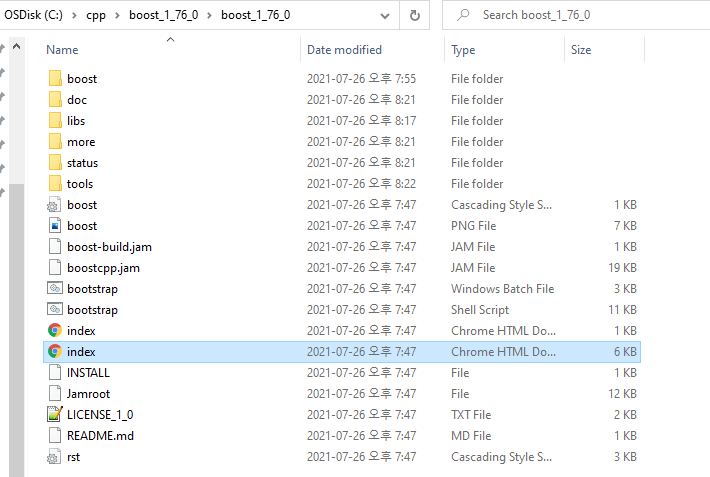Select boostcpp.jam file name
Image resolution: width=710 pixels, height=477 pixels.
(x=103, y=268)
